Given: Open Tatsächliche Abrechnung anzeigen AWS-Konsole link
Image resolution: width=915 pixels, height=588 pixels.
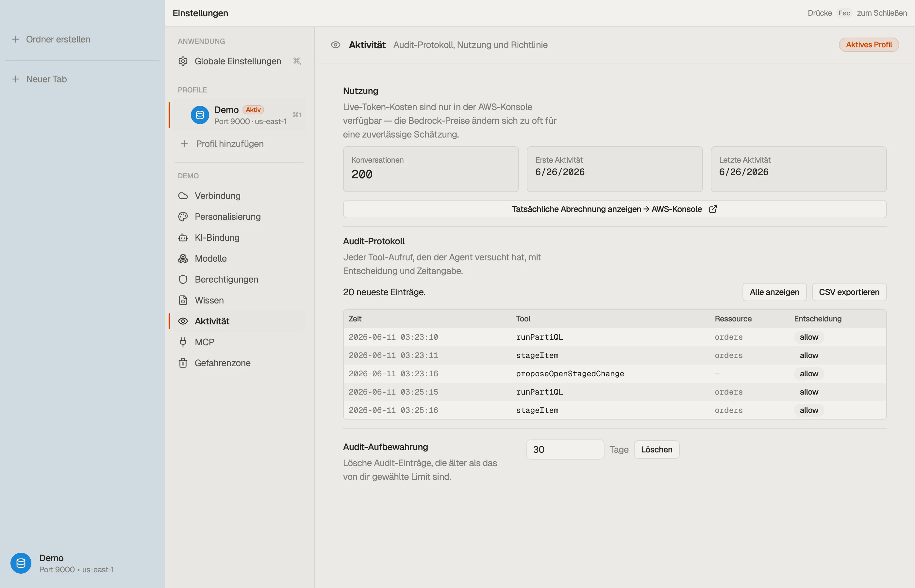Looking at the screenshot, I should pos(614,209).
